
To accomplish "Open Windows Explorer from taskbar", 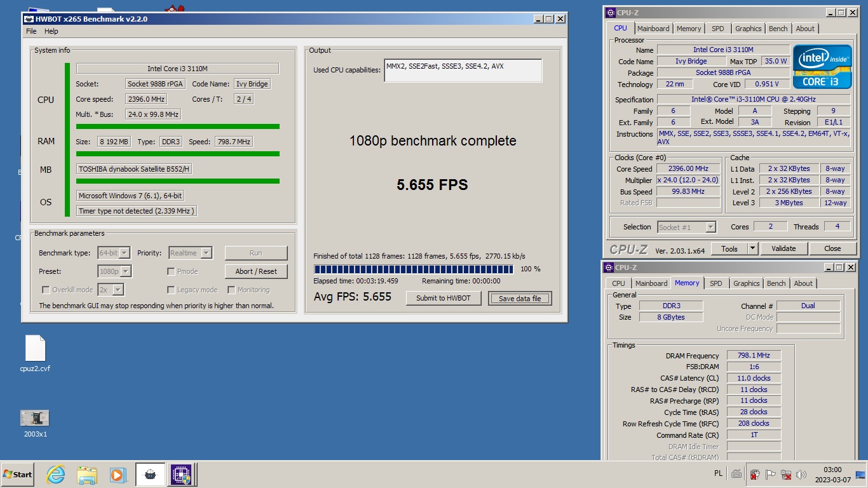I will coord(86,475).
